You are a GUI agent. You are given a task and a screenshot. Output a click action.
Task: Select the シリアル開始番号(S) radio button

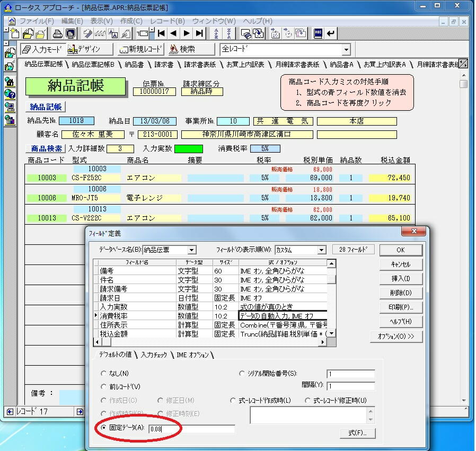242,373
